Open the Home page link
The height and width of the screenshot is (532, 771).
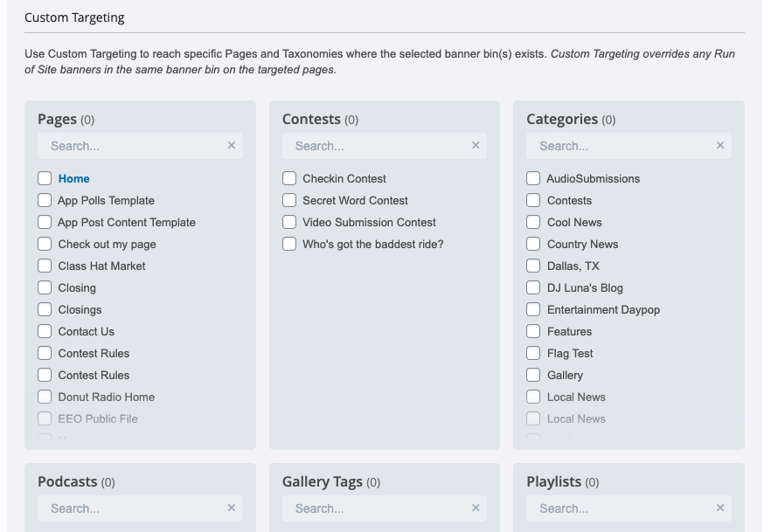(x=73, y=179)
